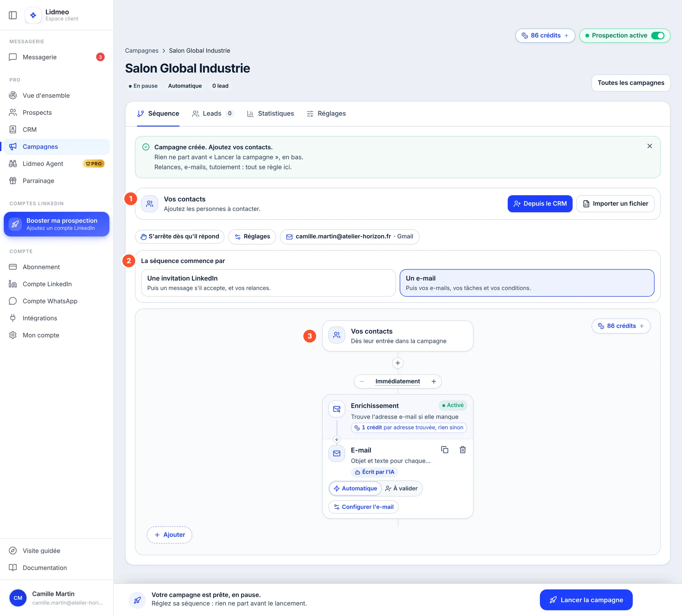
Task: Toggle the Prospection active switch
Action: [658, 35]
